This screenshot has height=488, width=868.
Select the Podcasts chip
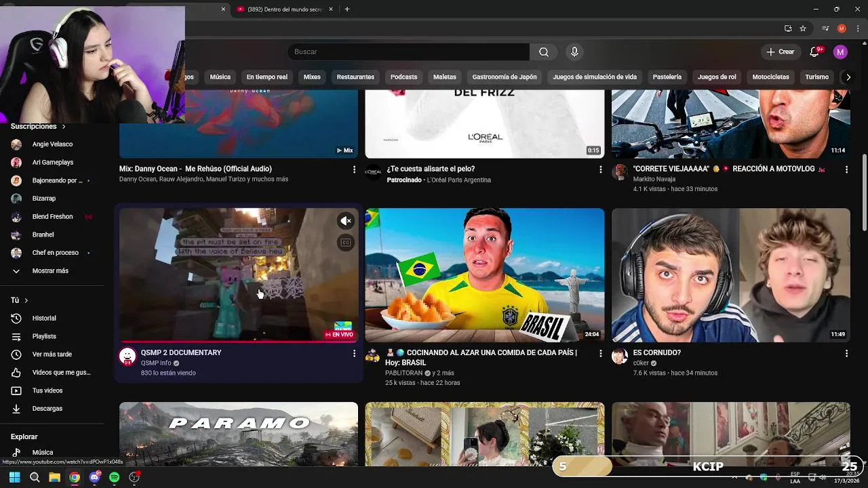coord(403,77)
